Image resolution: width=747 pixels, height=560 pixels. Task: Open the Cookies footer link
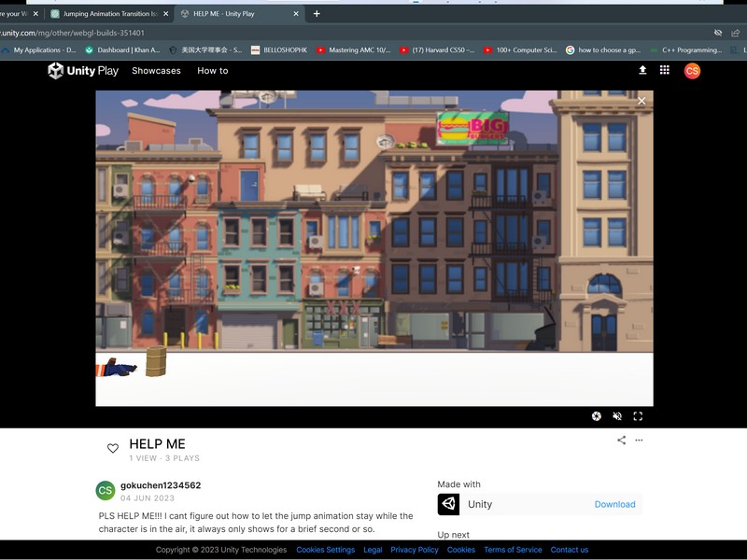coord(460,550)
